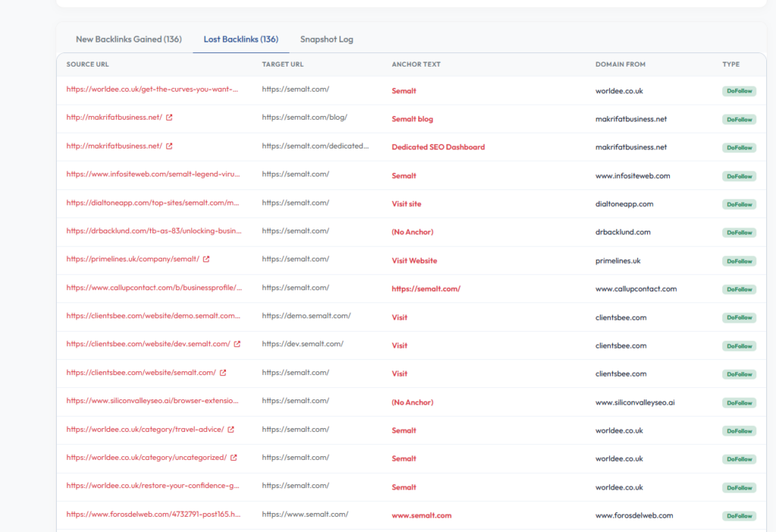Image resolution: width=776 pixels, height=532 pixels.
Task: Click DoFollow badge in primelines.uk row
Action: tap(739, 261)
